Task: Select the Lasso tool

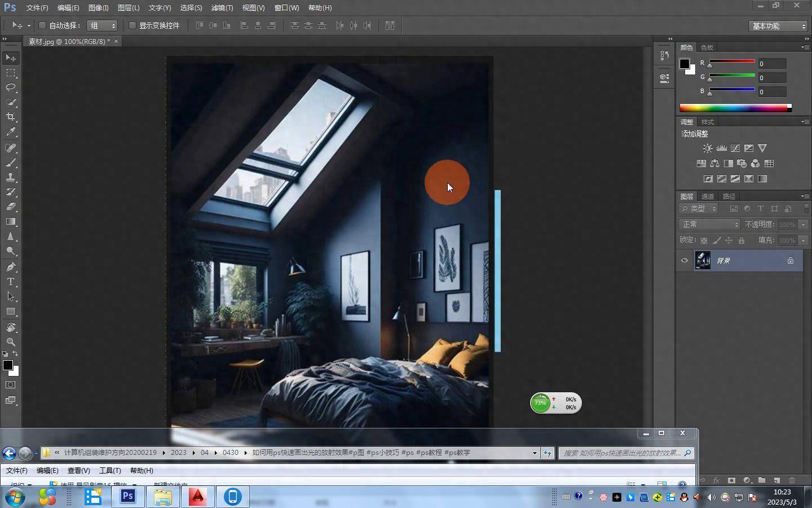Action: (11, 87)
